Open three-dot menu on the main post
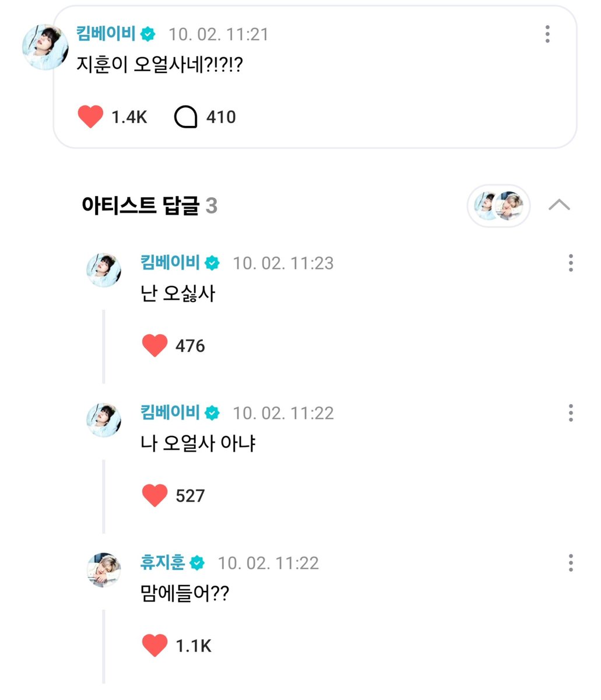Image resolution: width=601 pixels, height=700 pixels. click(x=547, y=34)
